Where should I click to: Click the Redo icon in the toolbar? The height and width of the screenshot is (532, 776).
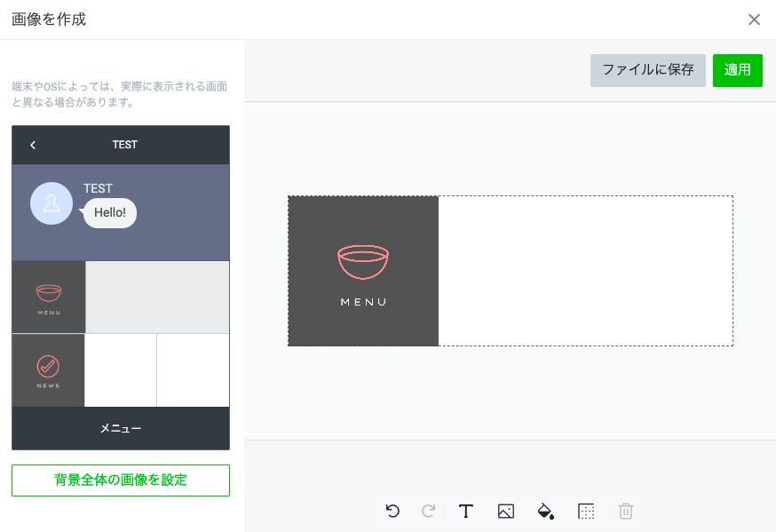click(x=428, y=512)
